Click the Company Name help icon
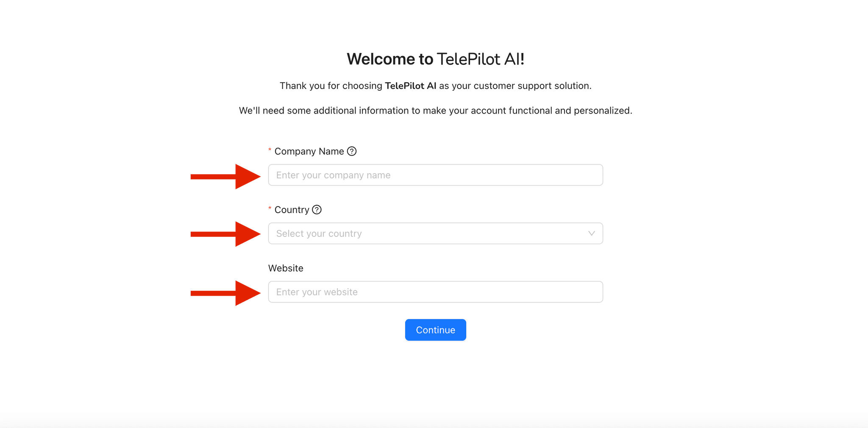 [x=352, y=151]
